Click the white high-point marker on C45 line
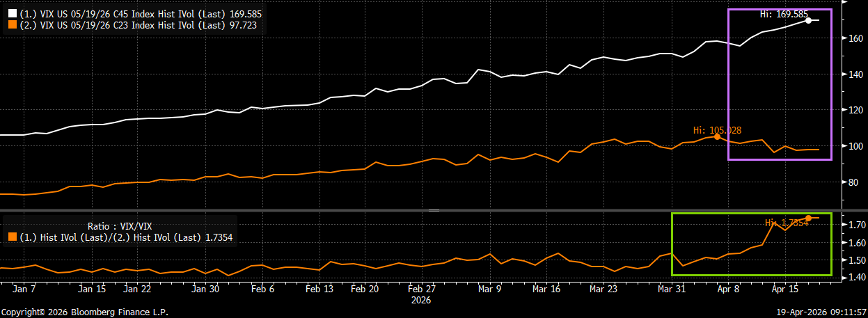868x318 pixels. tap(808, 20)
